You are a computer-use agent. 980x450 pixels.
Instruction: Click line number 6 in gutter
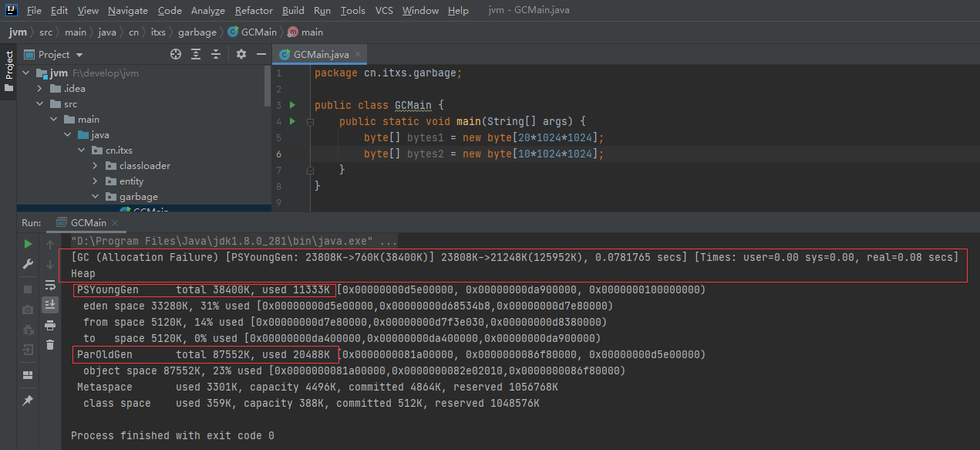pyautogui.click(x=278, y=154)
